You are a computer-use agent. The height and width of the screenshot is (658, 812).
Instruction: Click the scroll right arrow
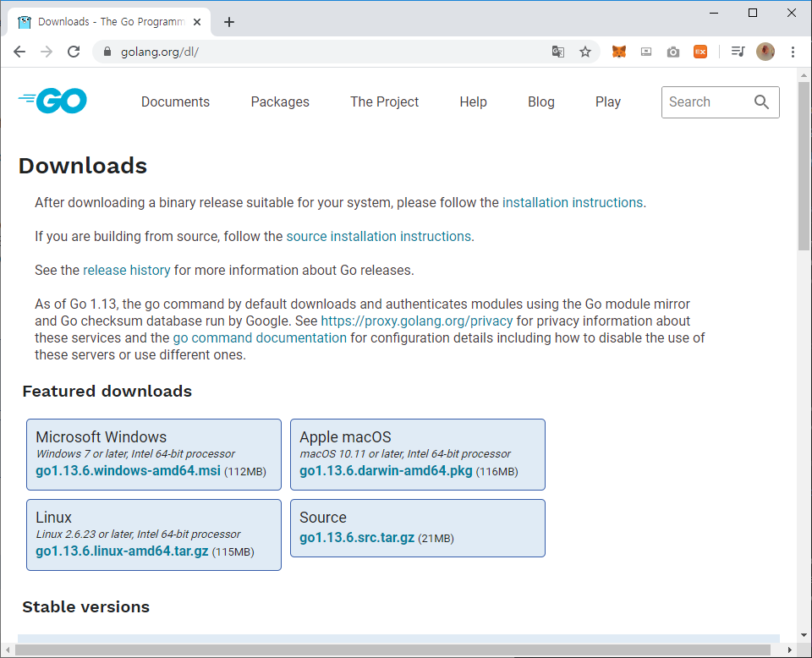(x=789, y=650)
